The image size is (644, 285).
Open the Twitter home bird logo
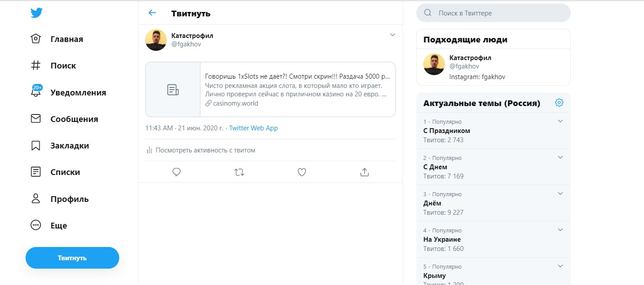click(36, 12)
